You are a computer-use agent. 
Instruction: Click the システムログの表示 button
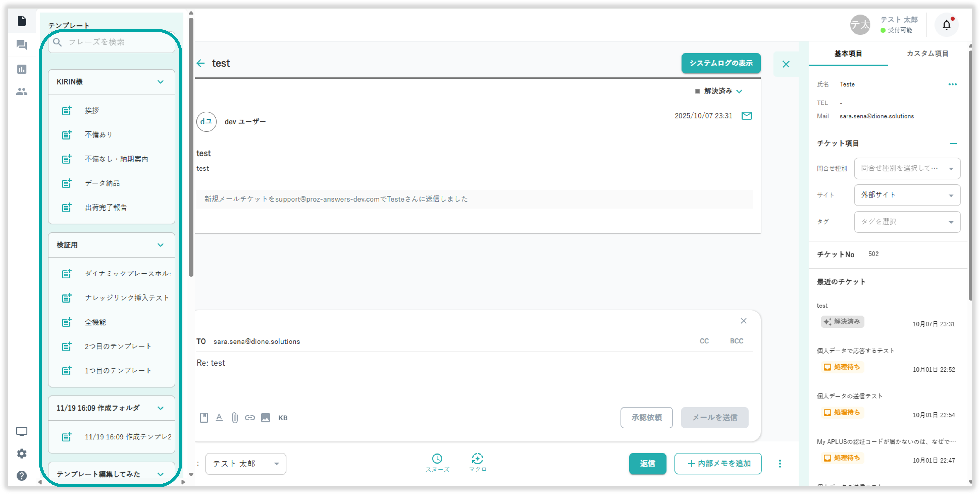[x=721, y=63]
